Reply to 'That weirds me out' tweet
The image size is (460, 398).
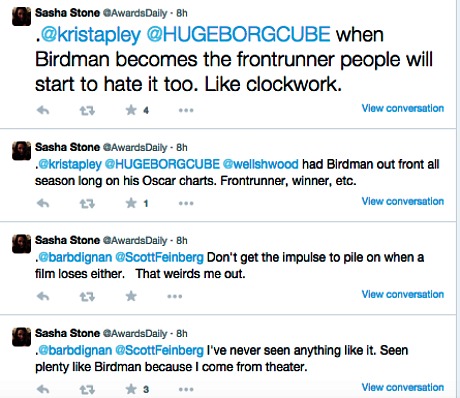point(43,296)
